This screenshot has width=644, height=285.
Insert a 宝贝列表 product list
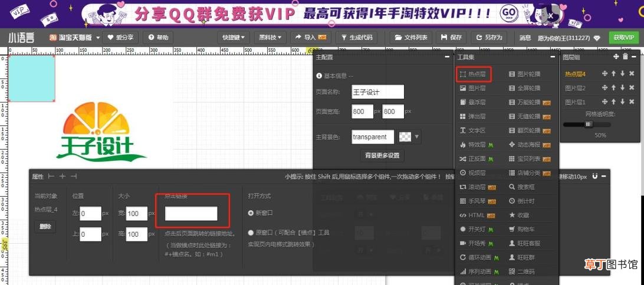[x=530, y=159]
